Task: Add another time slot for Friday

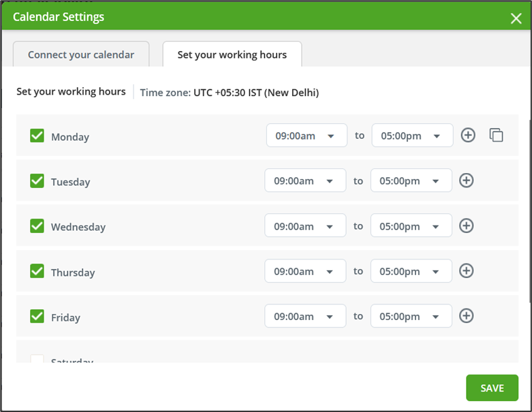Action: click(467, 316)
